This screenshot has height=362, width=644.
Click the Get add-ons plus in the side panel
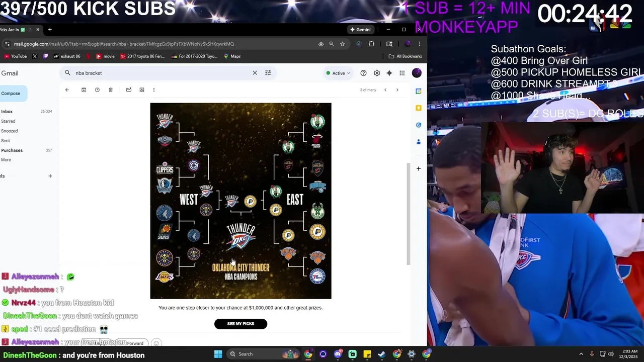pyautogui.click(x=418, y=169)
